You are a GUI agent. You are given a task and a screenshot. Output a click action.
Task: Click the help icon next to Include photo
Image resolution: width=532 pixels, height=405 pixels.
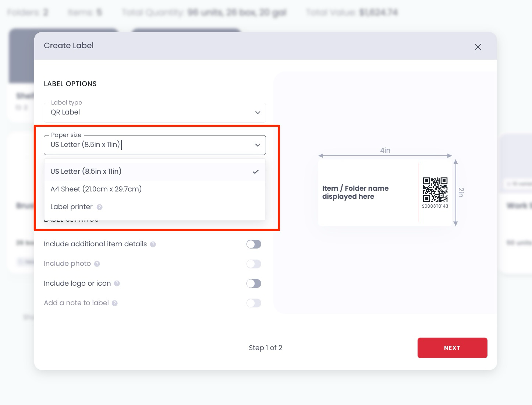point(97,264)
